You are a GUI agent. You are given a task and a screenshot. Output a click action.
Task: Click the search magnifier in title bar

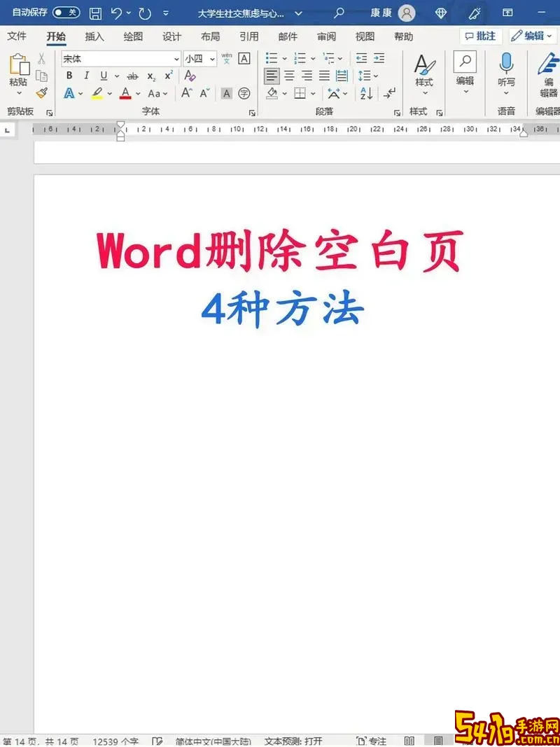339,13
